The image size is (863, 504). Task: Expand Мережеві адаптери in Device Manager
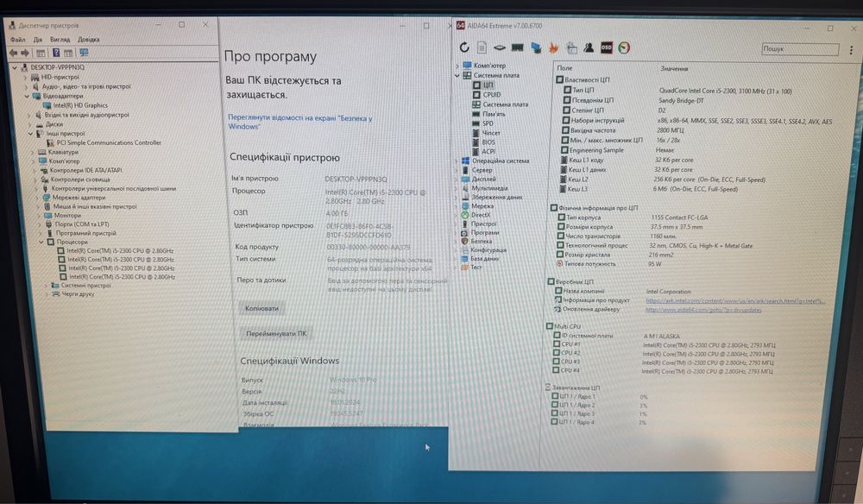click(x=36, y=197)
